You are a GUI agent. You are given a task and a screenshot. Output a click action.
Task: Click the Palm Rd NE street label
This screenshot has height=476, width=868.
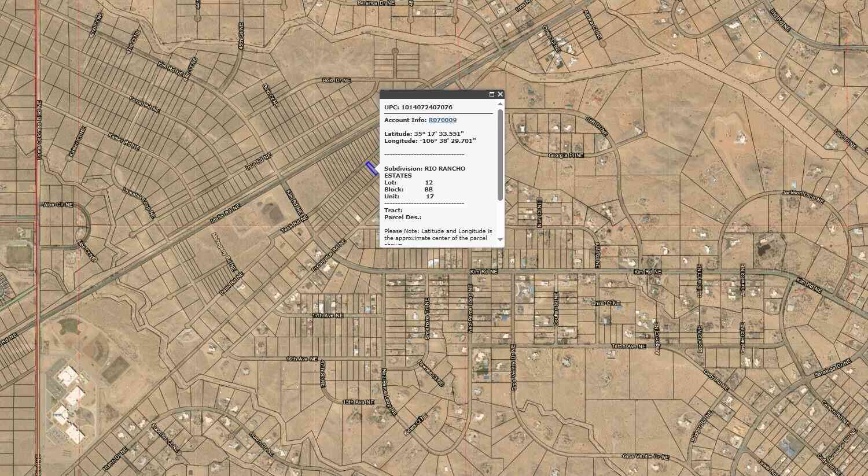(231, 285)
